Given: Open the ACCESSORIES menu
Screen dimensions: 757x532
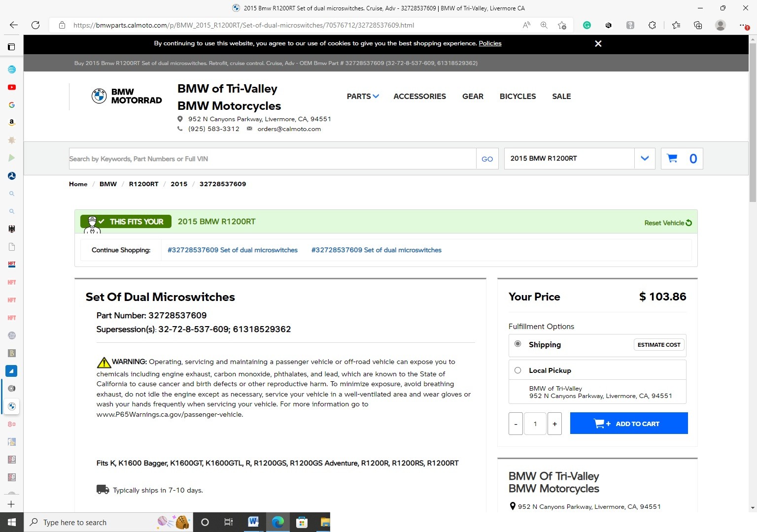Looking at the screenshot, I should point(419,96).
